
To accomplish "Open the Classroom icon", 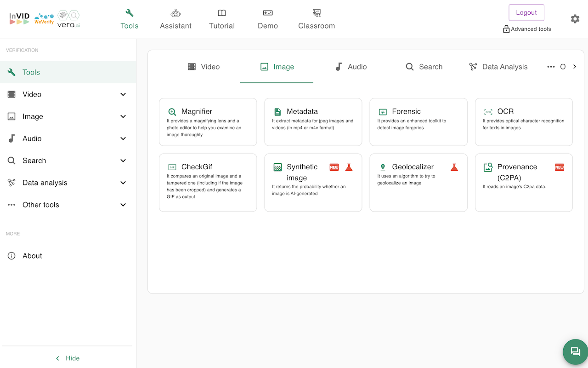I will tap(317, 13).
